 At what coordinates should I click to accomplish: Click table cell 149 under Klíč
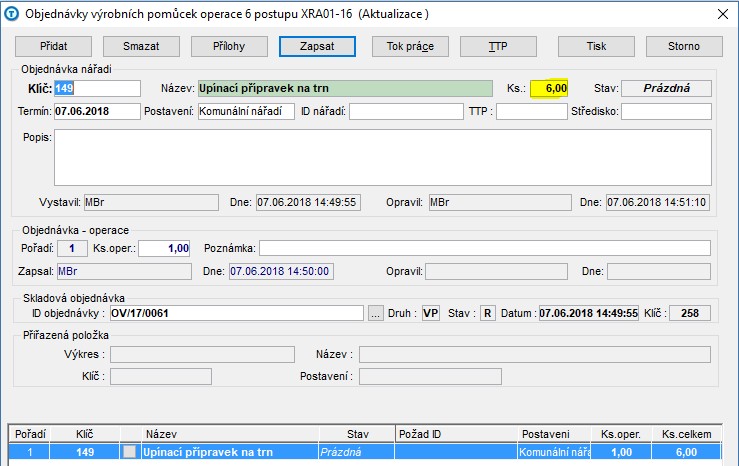pos(85,452)
